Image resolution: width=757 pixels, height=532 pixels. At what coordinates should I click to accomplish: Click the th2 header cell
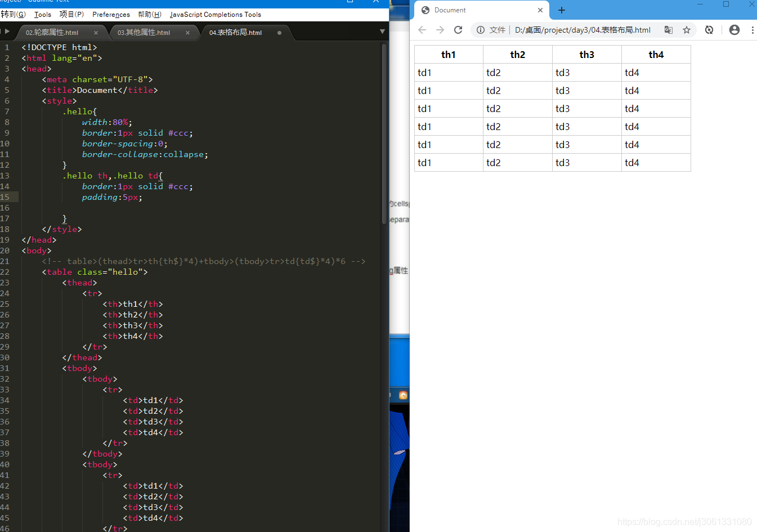tap(518, 55)
